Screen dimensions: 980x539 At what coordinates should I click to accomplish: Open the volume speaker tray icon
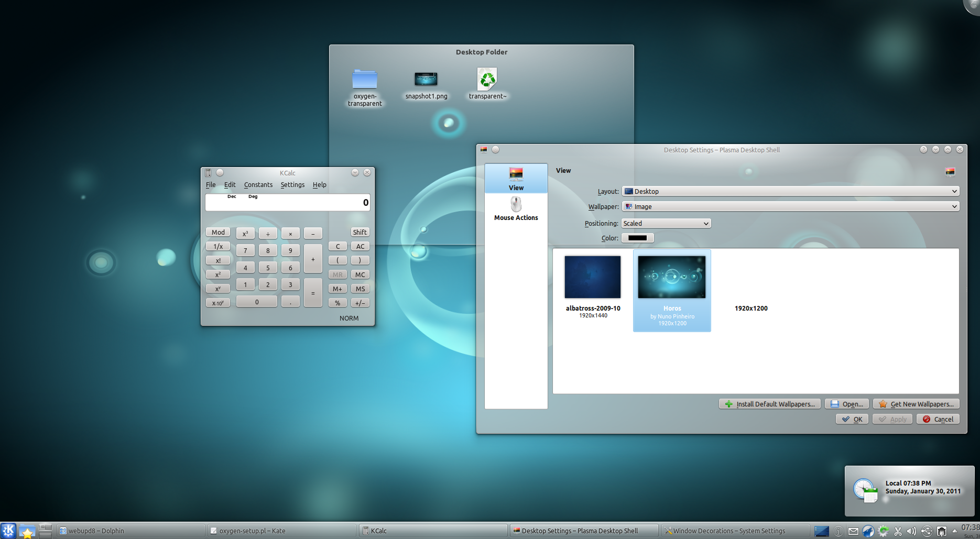click(912, 531)
